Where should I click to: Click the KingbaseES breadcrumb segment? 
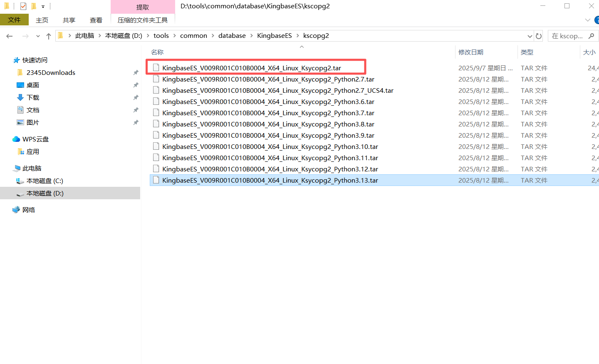[274, 36]
